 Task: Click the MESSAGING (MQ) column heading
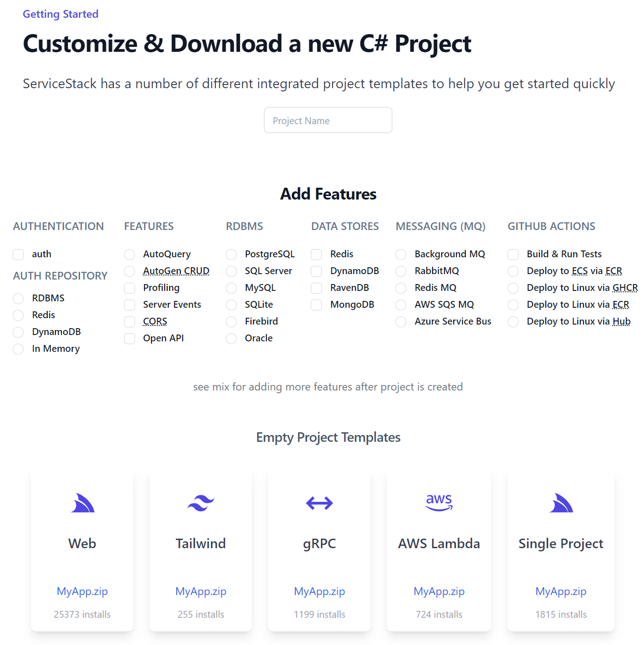tap(440, 226)
